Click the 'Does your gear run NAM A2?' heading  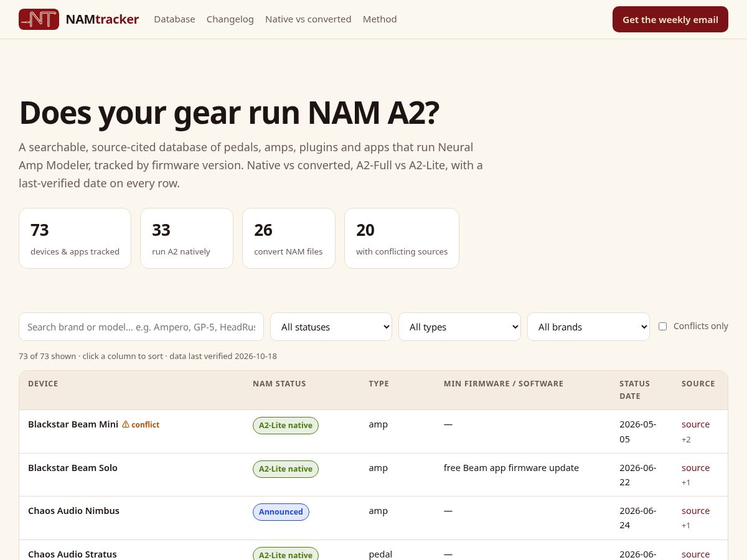click(x=229, y=113)
